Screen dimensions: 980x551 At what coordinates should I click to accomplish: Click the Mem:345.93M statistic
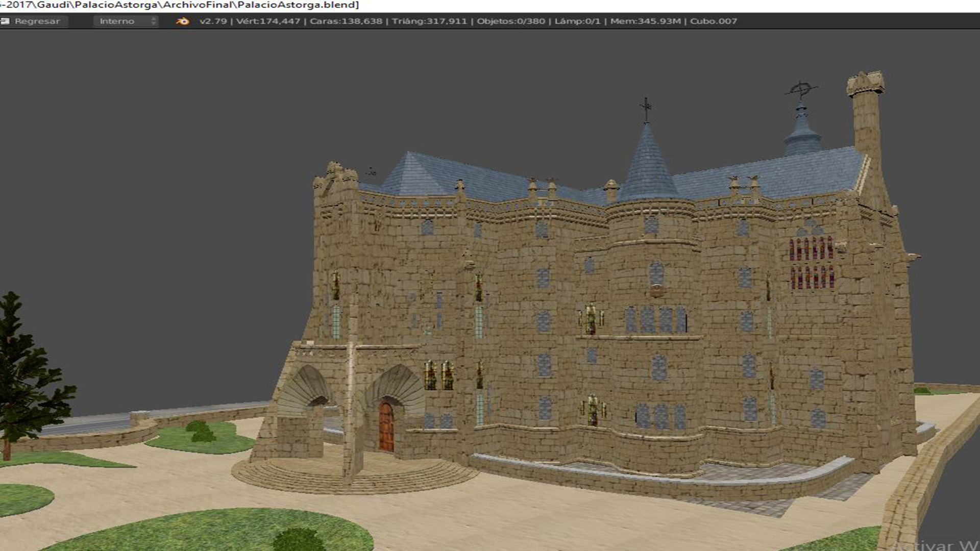[x=646, y=21]
